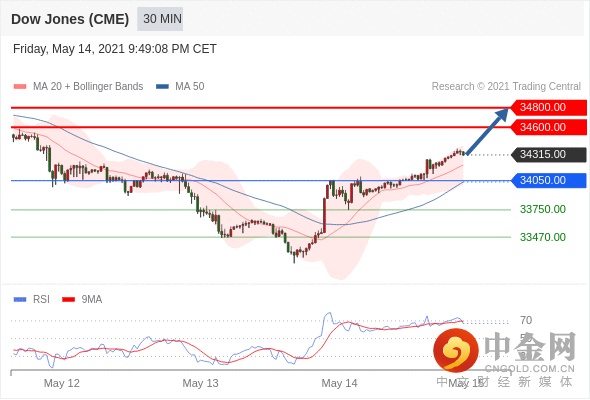The width and height of the screenshot is (590, 400).
Task: Click the red 34800.00 resistance label
Action: (549, 107)
